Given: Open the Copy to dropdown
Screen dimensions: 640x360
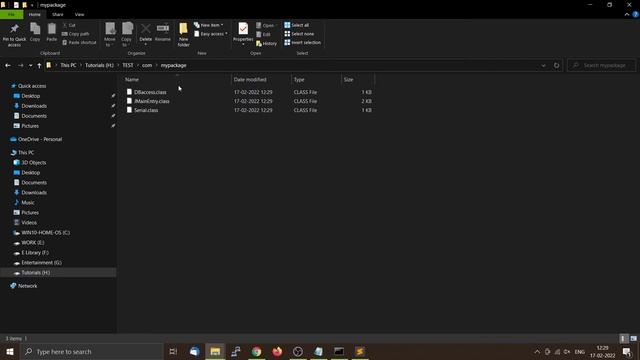Looking at the screenshot, I should pyautogui.click(x=127, y=35).
